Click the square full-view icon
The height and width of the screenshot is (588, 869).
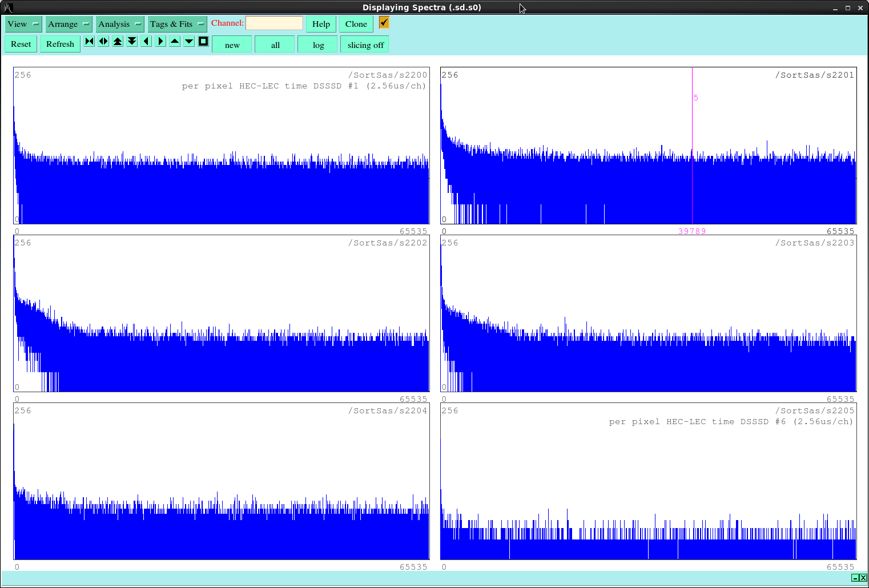tap(203, 41)
